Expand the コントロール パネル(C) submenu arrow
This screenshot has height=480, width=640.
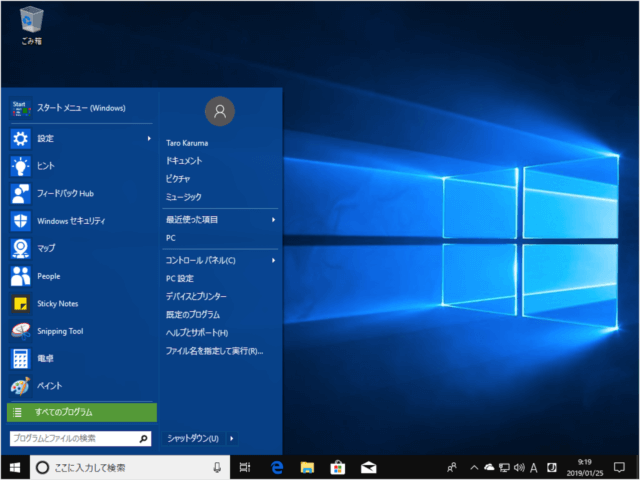273,260
